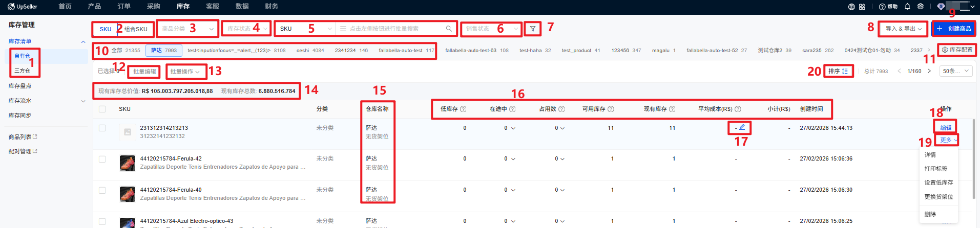Click the globe language icon

[x=851, y=7]
